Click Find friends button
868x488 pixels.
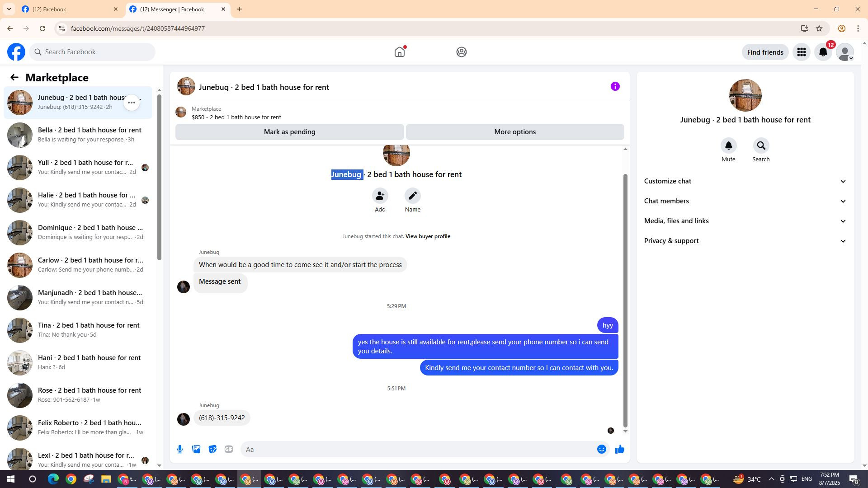coord(765,52)
